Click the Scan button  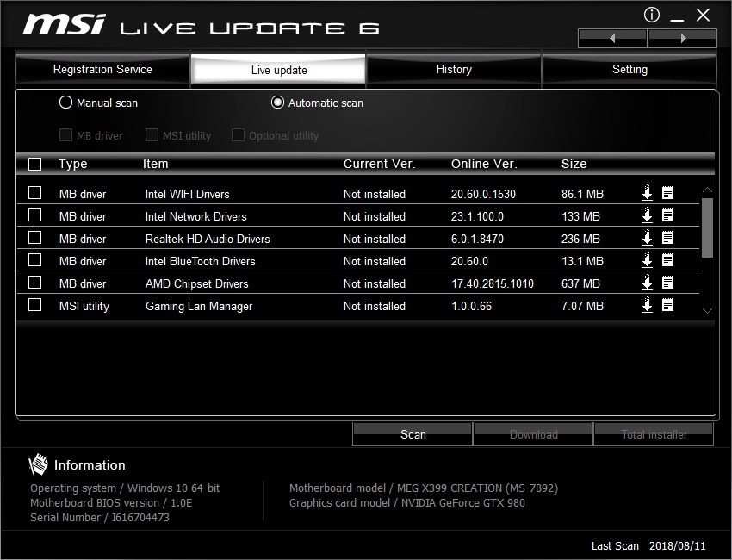coord(413,434)
